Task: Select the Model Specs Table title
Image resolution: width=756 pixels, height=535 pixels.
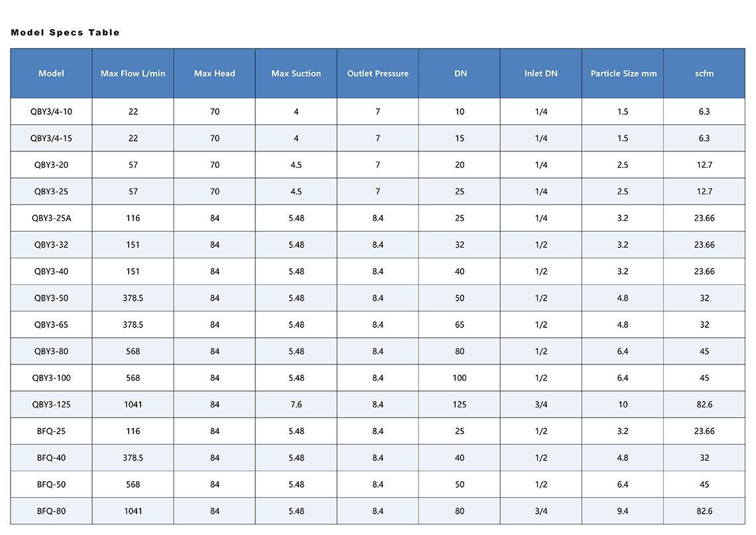Action: [65, 33]
